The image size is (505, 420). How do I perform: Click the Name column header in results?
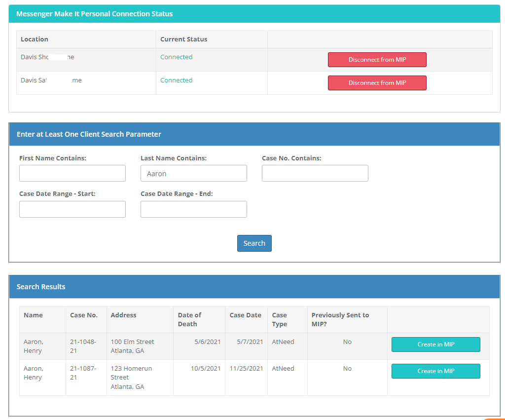click(34, 315)
